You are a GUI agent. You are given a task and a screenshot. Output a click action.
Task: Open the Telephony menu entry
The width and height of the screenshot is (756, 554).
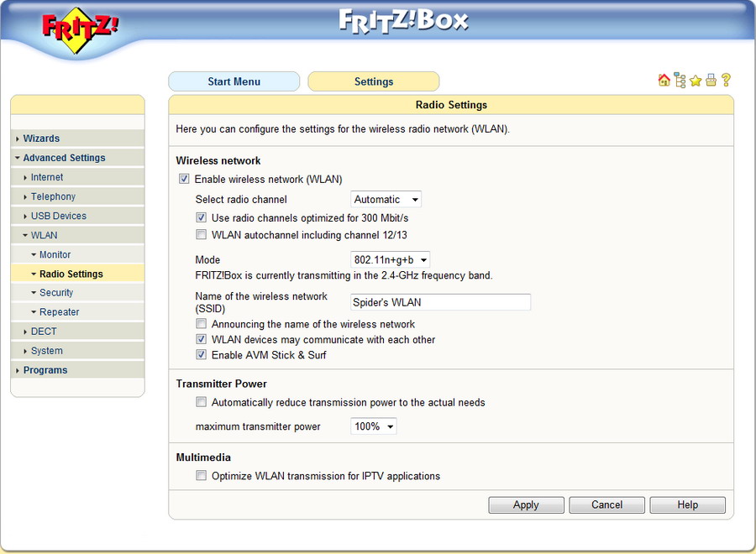(53, 196)
